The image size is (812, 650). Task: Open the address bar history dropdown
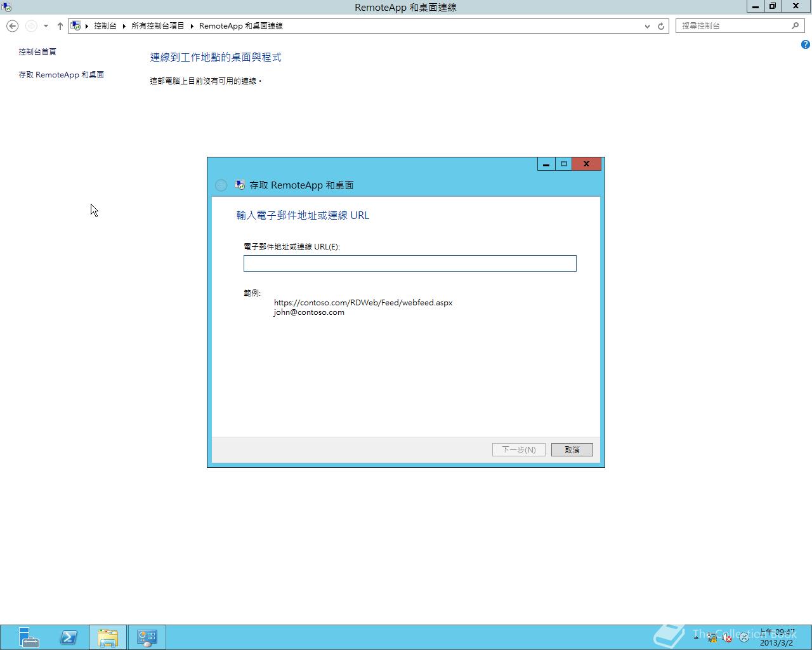647,26
